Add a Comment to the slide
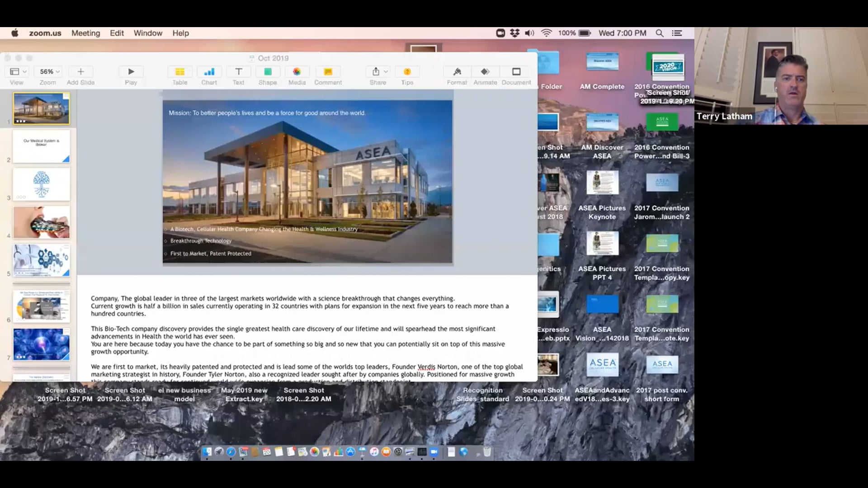Screen dimensions: 868x488 pos(328,72)
